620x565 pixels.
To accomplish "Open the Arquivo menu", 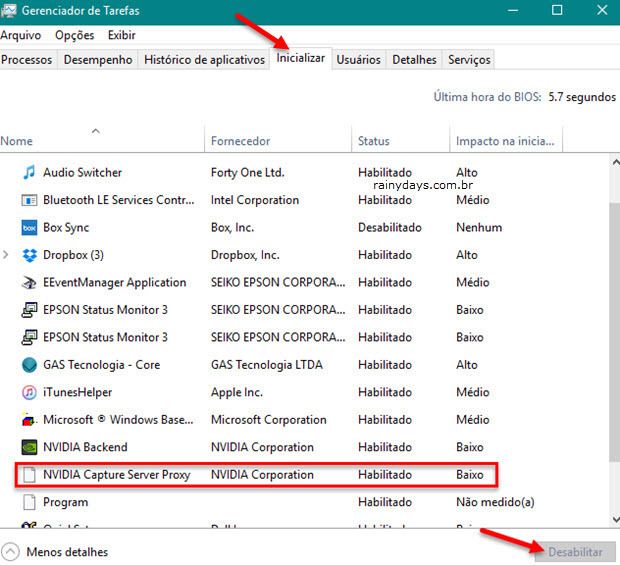I will (x=21, y=35).
